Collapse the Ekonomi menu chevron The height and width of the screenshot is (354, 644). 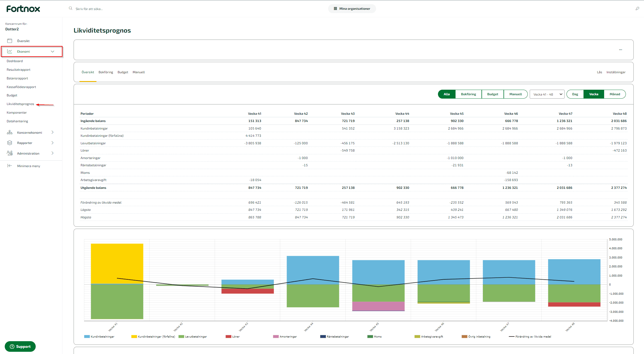(52, 52)
